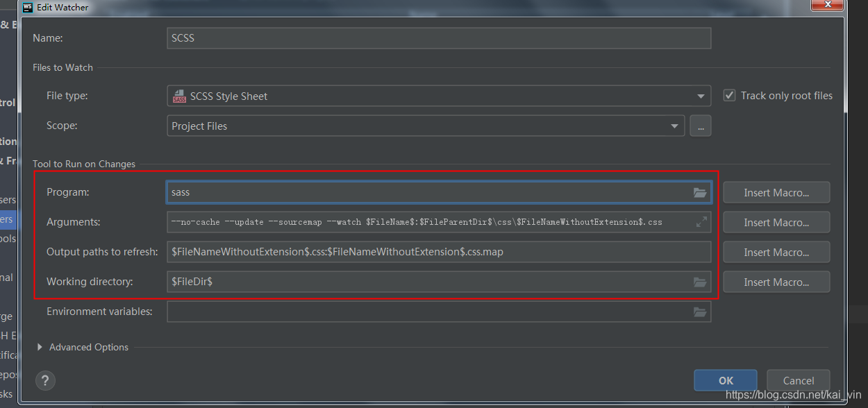Click Insert Macro button for Program
This screenshot has height=408, width=868.
pos(776,192)
